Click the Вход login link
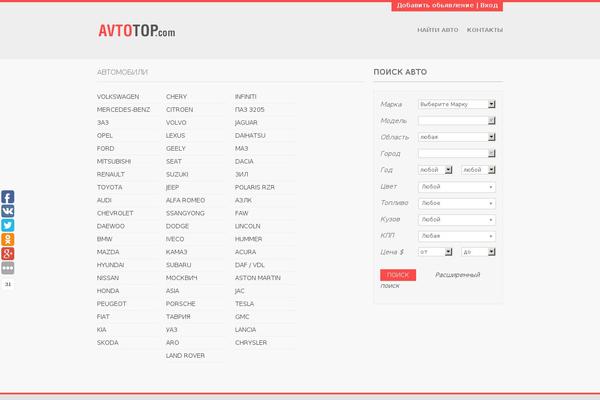Viewport: 600px width, 400px height. [x=489, y=5]
